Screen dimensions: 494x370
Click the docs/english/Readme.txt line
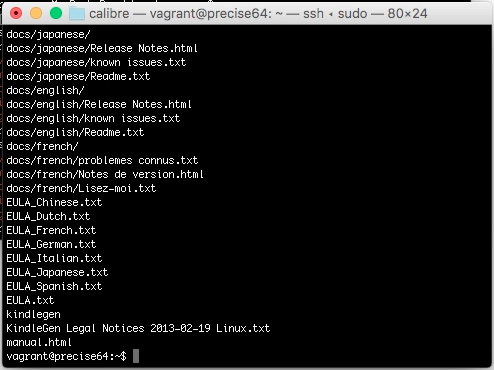point(75,132)
